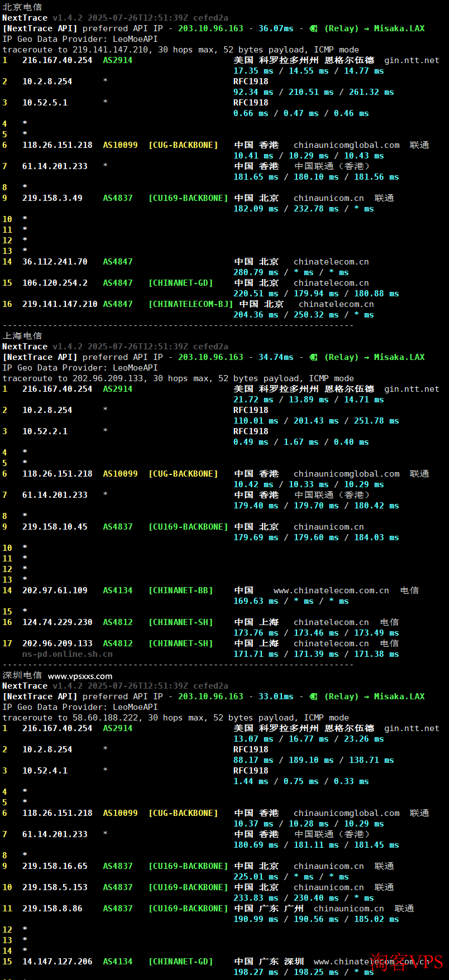Click the latency value '92.34 ms'
449x980 pixels.
(x=254, y=92)
